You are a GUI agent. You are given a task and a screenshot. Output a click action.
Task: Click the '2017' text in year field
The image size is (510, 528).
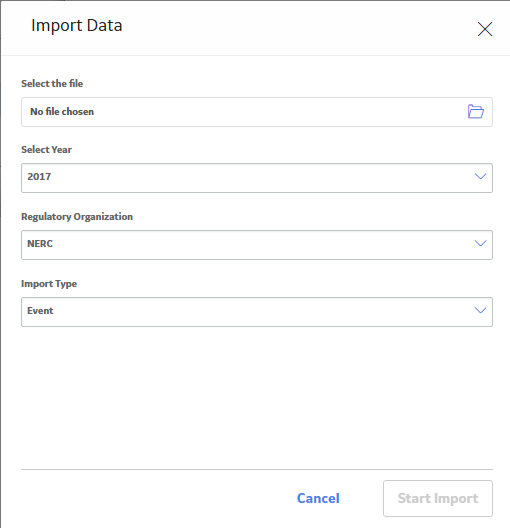pyautogui.click(x=39, y=176)
